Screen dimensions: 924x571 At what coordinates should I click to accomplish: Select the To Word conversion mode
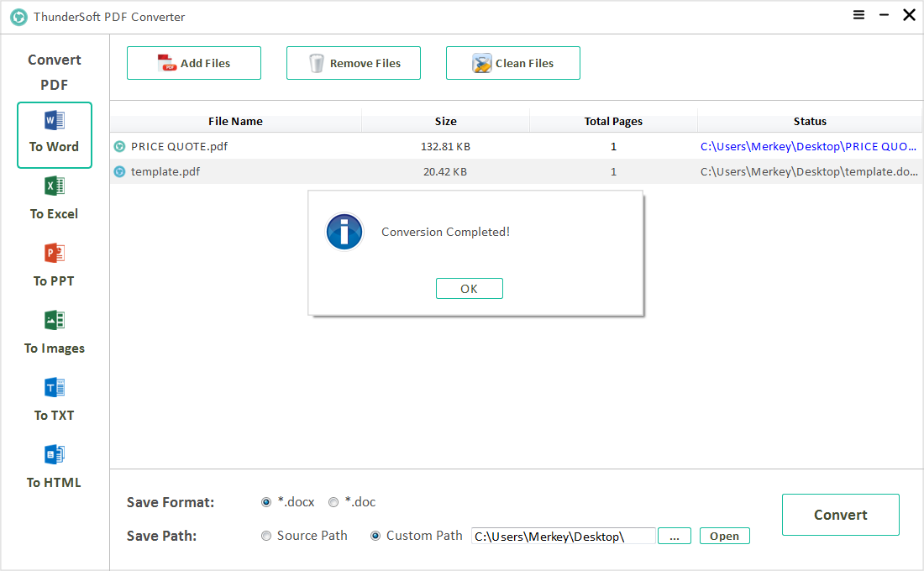click(x=55, y=134)
